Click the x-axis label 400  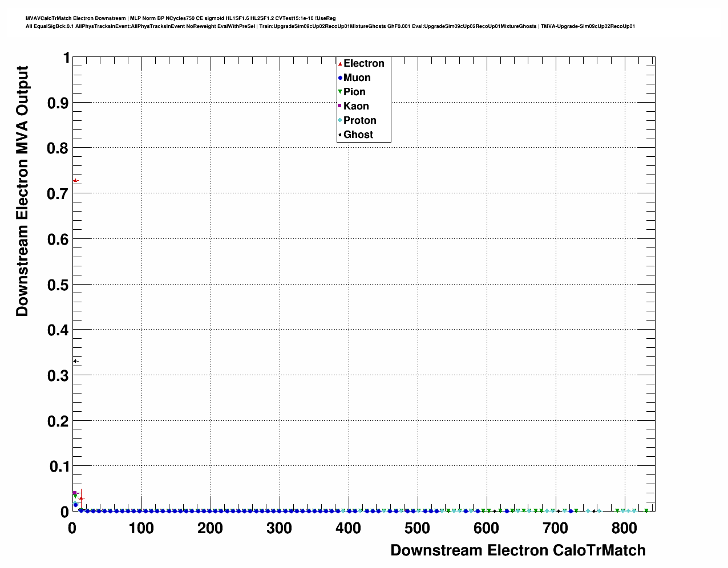[x=348, y=528]
